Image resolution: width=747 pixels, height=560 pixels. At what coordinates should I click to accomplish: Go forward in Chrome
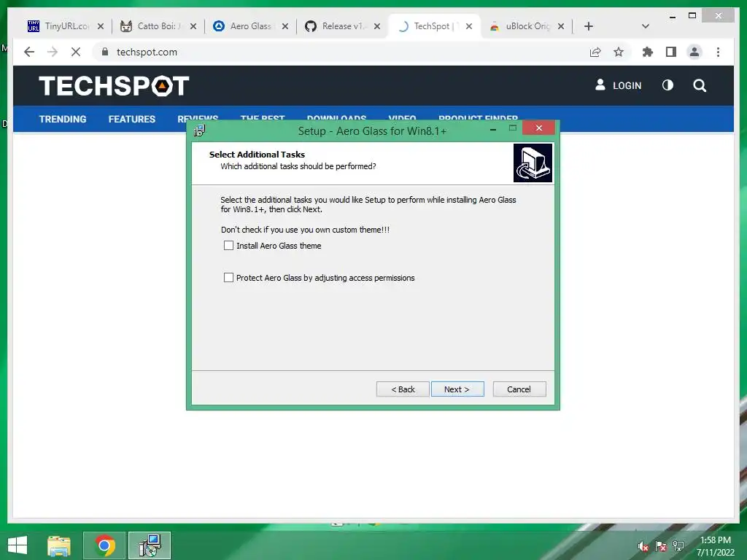pos(53,52)
